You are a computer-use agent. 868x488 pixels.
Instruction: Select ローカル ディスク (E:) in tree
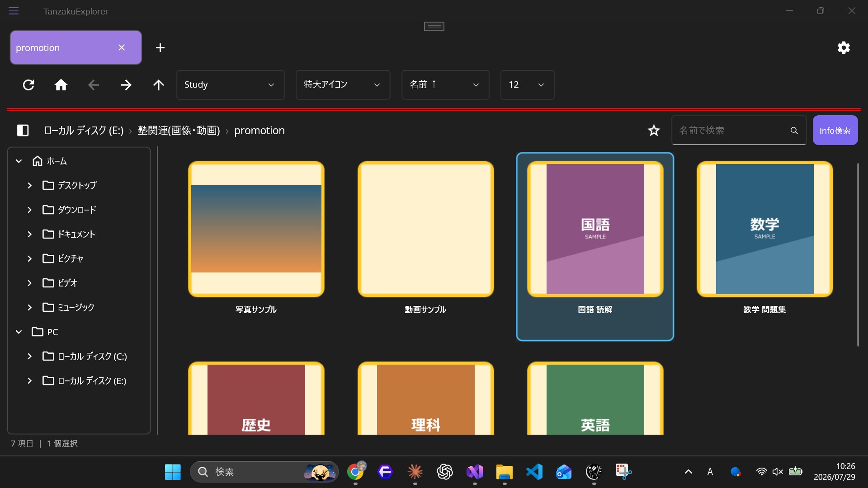pyautogui.click(x=85, y=380)
